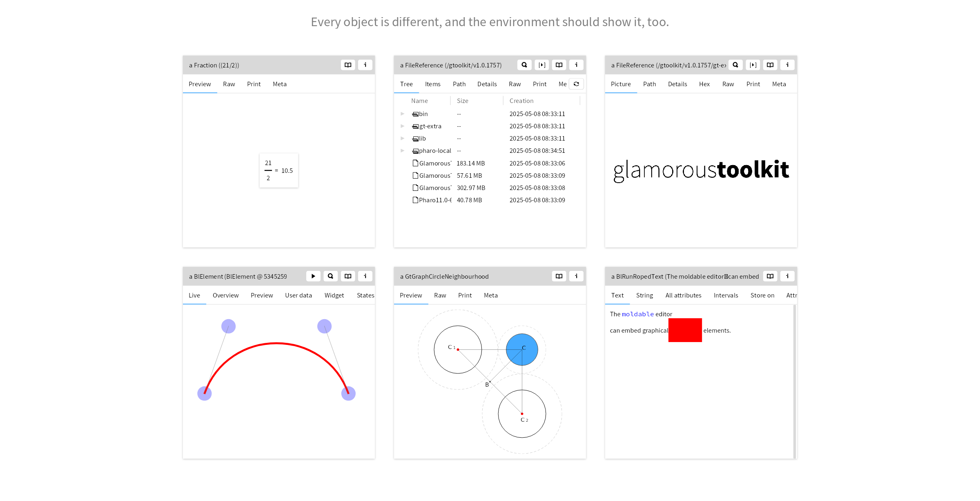This screenshot has width=980, height=501.
Task: Click info icon in Picture FileReference panel
Action: 787,65
